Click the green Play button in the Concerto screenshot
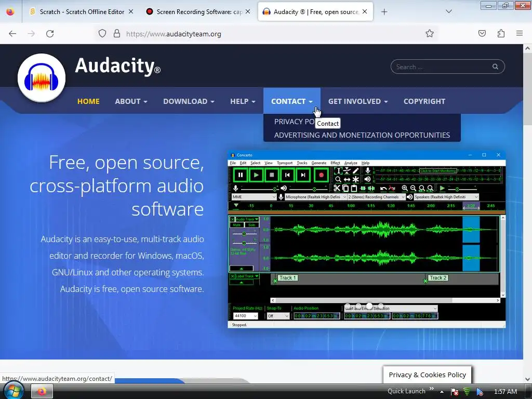This screenshot has height=399, width=532. click(x=256, y=175)
